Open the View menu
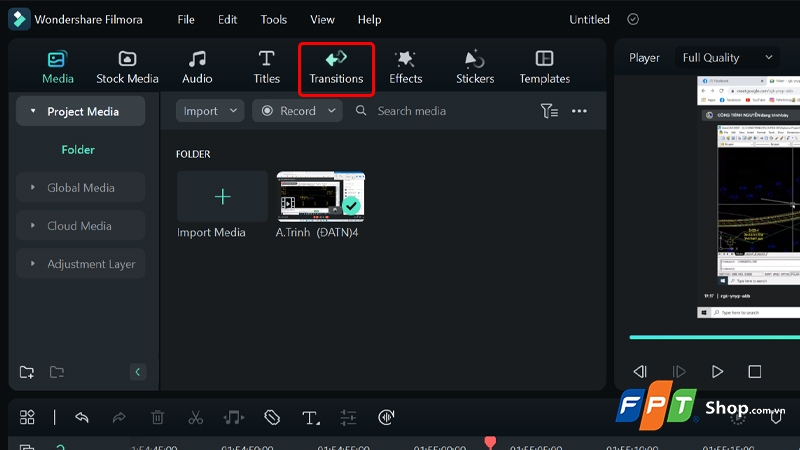 point(322,20)
